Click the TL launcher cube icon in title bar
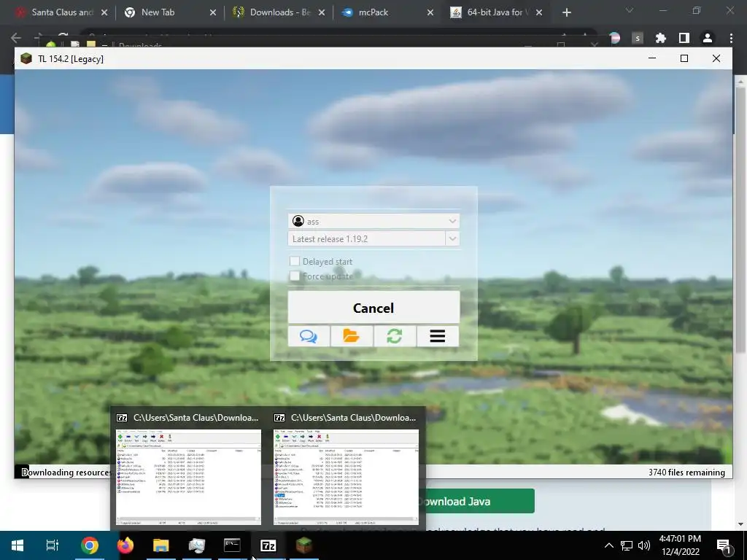 (26, 58)
